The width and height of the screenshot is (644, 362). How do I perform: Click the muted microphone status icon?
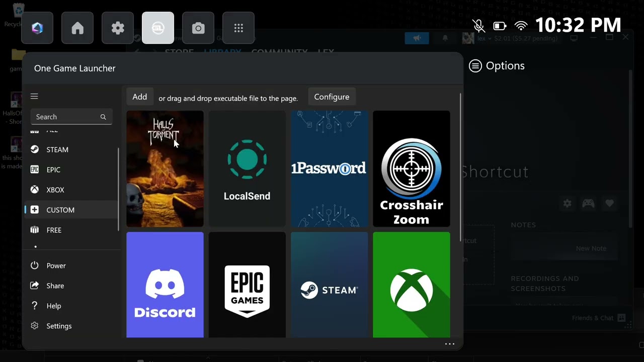coord(478,26)
